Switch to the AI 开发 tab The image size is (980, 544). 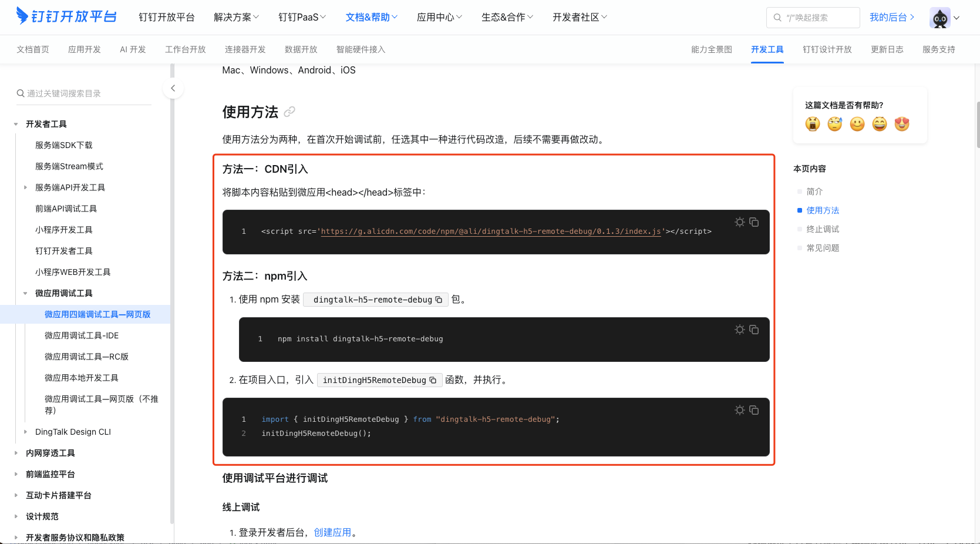[x=133, y=49]
